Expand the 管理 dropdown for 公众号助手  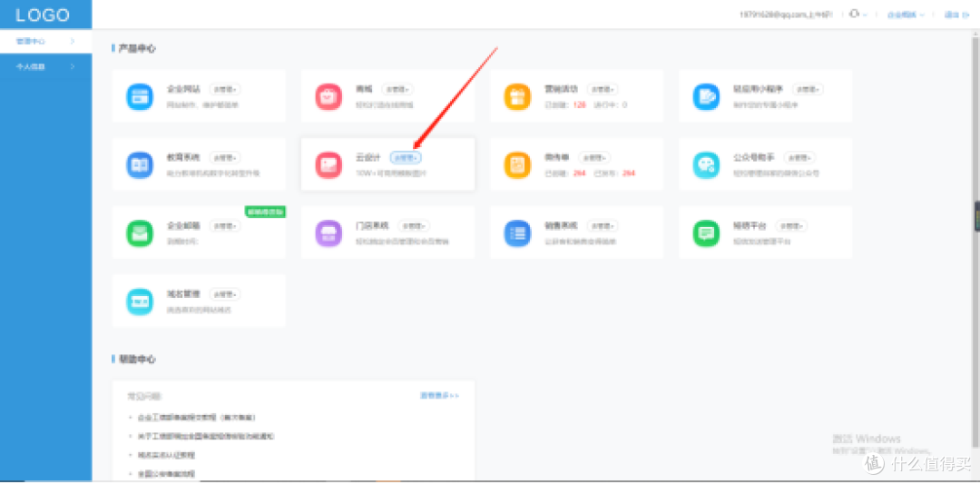800,158
